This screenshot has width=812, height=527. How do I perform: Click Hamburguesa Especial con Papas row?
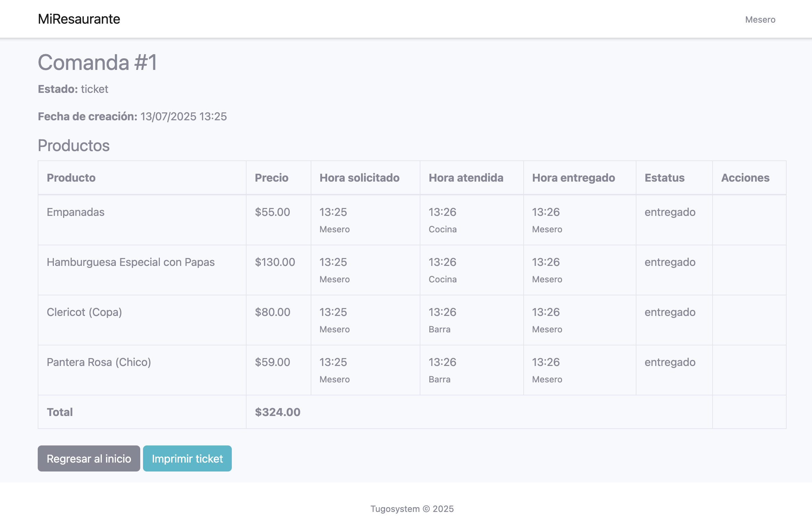tap(131, 262)
